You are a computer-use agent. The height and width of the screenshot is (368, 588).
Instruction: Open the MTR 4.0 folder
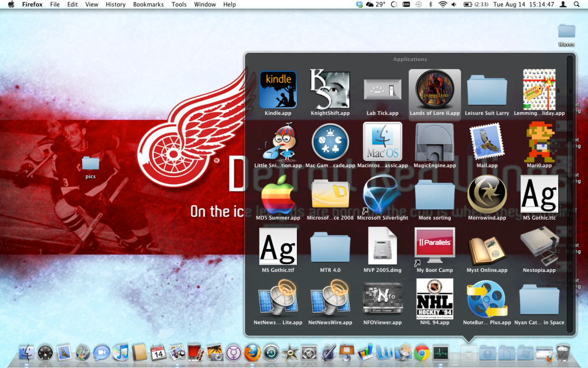tap(330, 247)
